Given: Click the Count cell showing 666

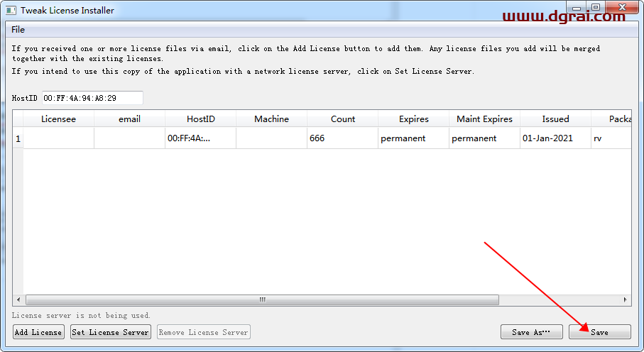Looking at the screenshot, I should [x=342, y=138].
